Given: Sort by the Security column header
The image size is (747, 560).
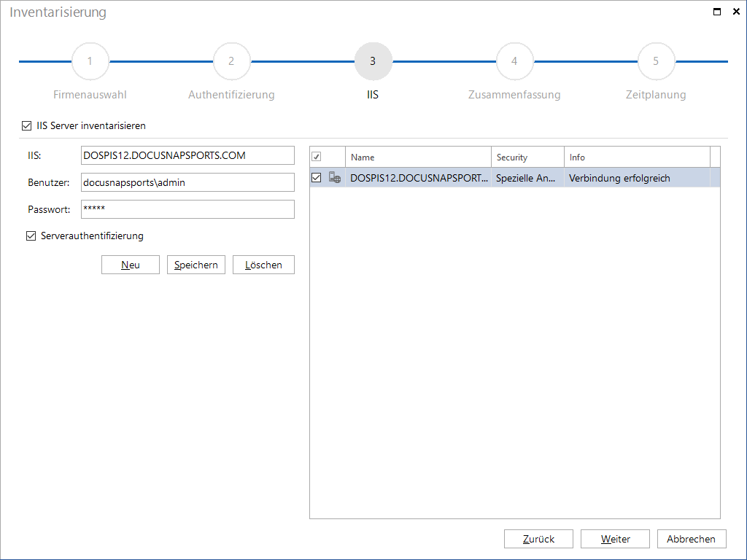Looking at the screenshot, I should (x=527, y=157).
